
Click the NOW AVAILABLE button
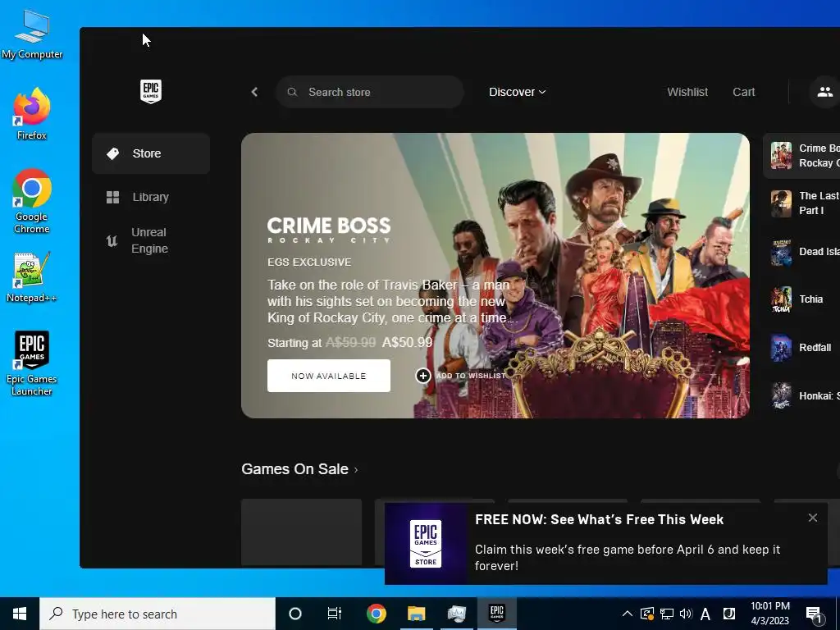click(x=328, y=376)
